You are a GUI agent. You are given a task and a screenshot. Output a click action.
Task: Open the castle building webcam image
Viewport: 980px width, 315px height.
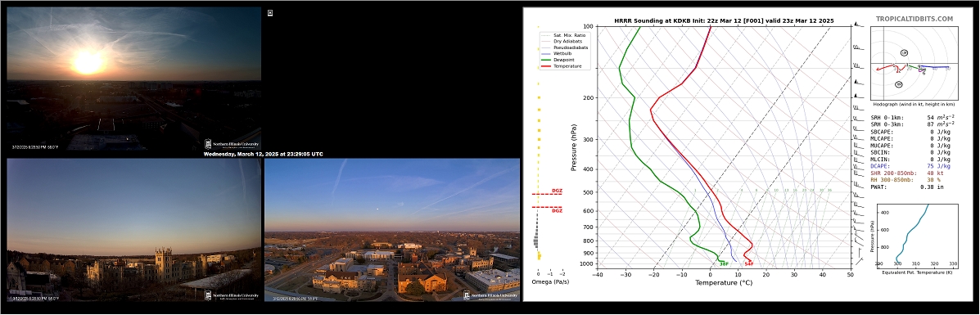(133, 229)
